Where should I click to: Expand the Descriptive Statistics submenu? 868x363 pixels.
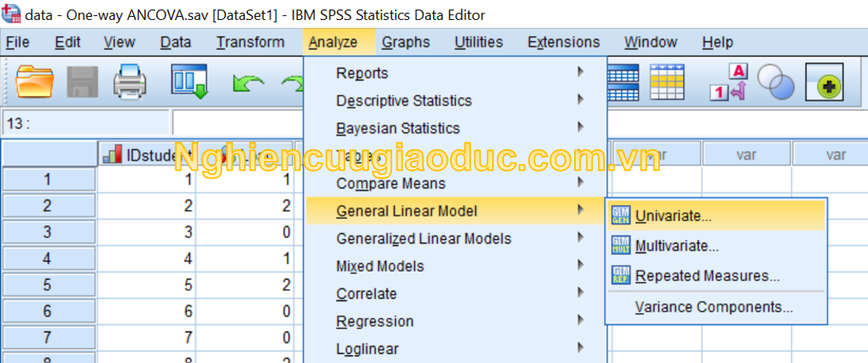(x=403, y=101)
